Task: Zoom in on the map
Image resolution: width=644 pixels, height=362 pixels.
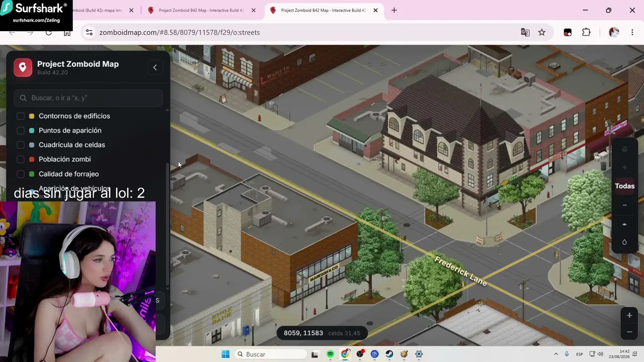Action: (629, 315)
